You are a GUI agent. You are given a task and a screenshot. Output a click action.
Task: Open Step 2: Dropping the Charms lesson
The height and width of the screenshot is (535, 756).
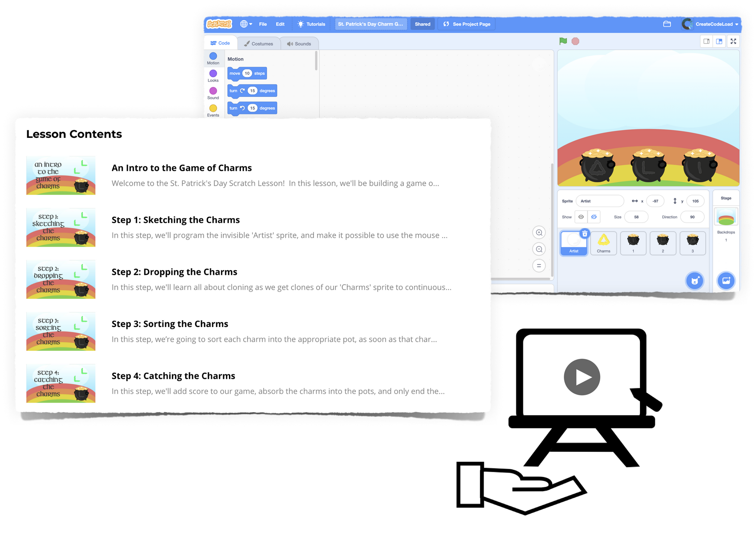pyautogui.click(x=174, y=272)
